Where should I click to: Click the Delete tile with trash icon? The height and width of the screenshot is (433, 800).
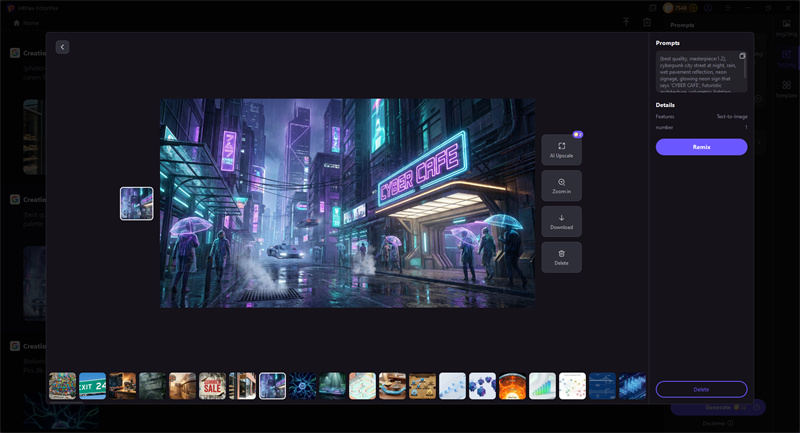tap(561, 257)
